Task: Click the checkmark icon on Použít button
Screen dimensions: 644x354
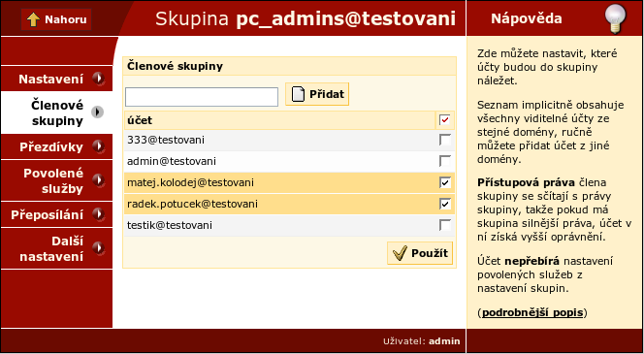Action: [400, 253]
